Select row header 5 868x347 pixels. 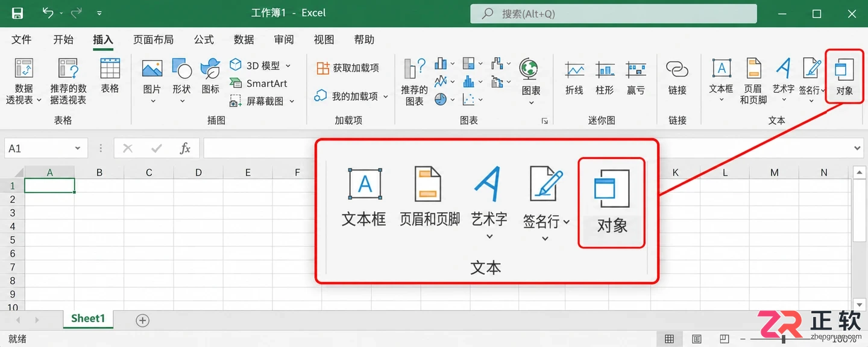12,240
